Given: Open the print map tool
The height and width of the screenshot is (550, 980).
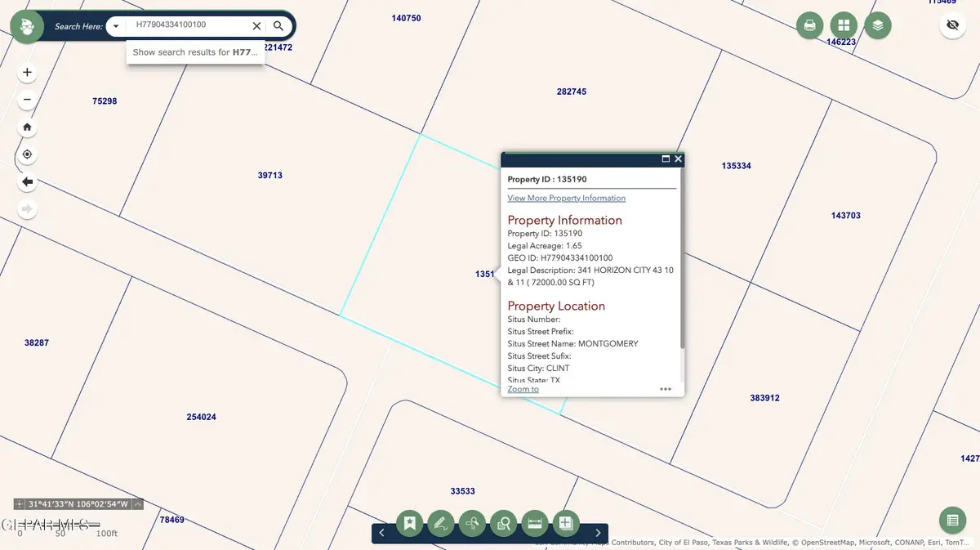Looking at the screenshot, I should point(809,25).
